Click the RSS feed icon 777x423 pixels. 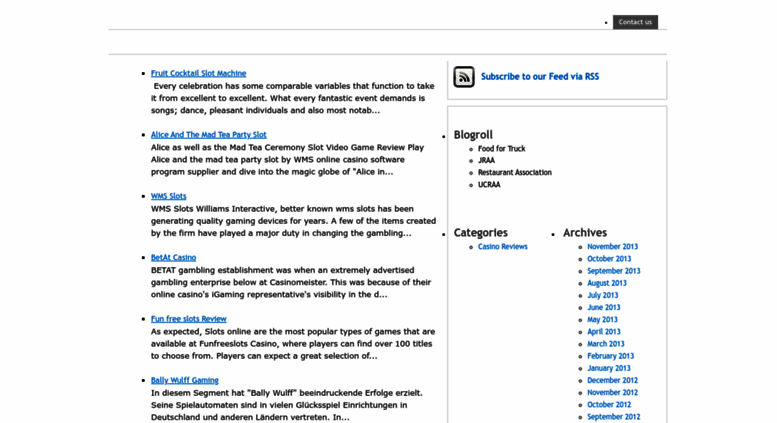coord(464,77)
